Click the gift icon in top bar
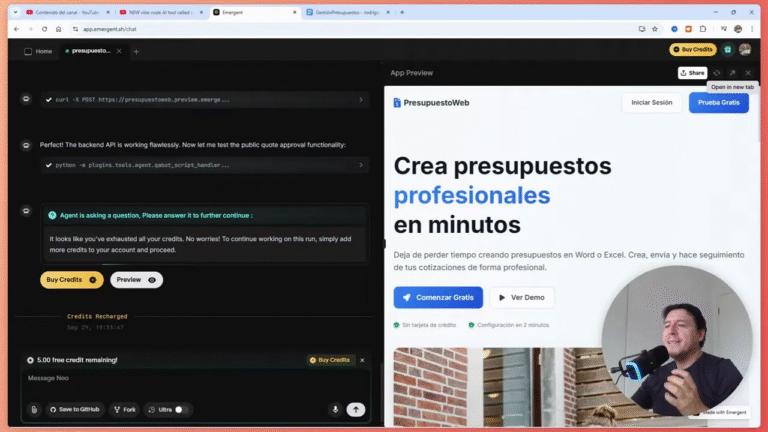The image size is (768, 432). [728, 50]
